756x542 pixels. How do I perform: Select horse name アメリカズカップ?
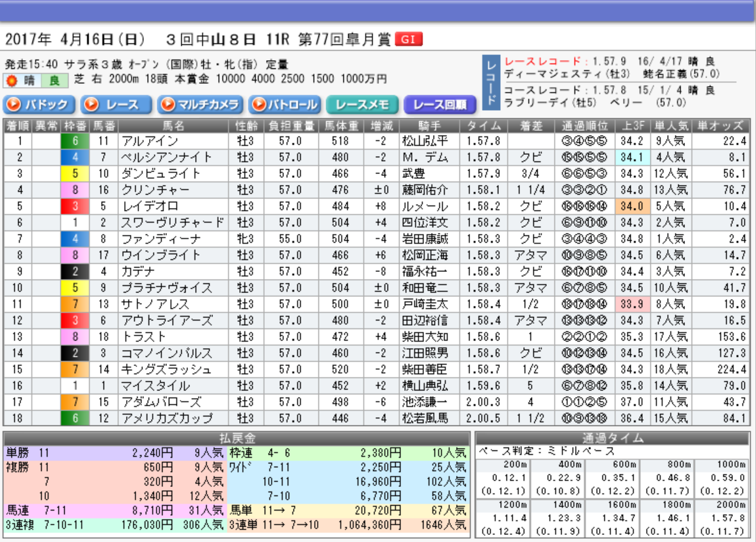tap(166, 418)
